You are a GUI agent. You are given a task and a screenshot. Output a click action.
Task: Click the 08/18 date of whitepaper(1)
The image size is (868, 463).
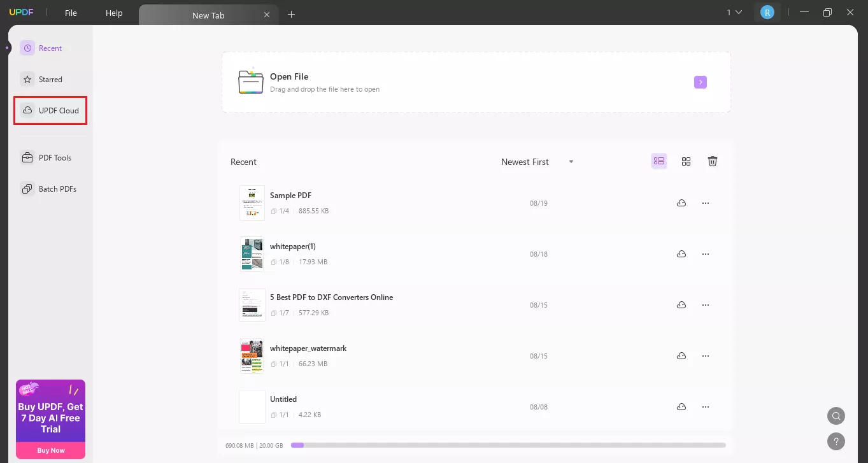coord(539,254)
